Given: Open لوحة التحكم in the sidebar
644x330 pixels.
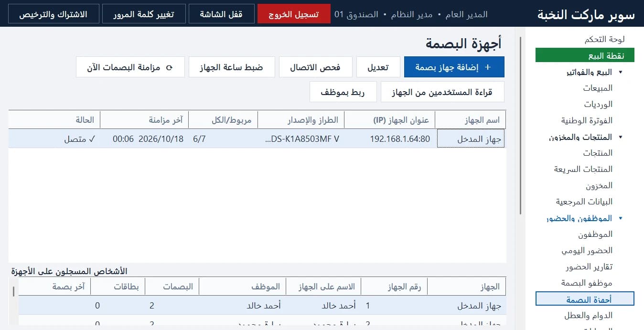Looking at the screenshot, I should (x=605, y=39).
